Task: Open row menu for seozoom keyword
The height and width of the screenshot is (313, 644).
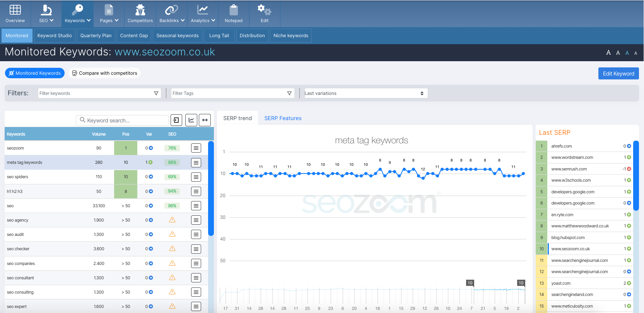Action: (196, 148)
